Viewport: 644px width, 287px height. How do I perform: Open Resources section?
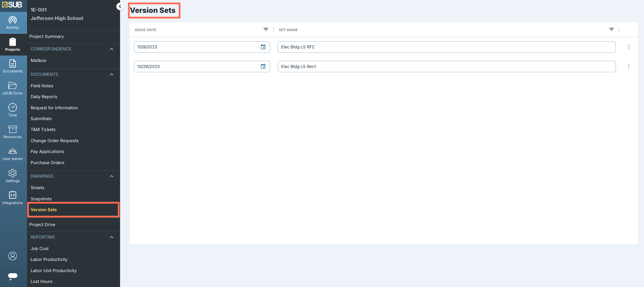point(13,132)
